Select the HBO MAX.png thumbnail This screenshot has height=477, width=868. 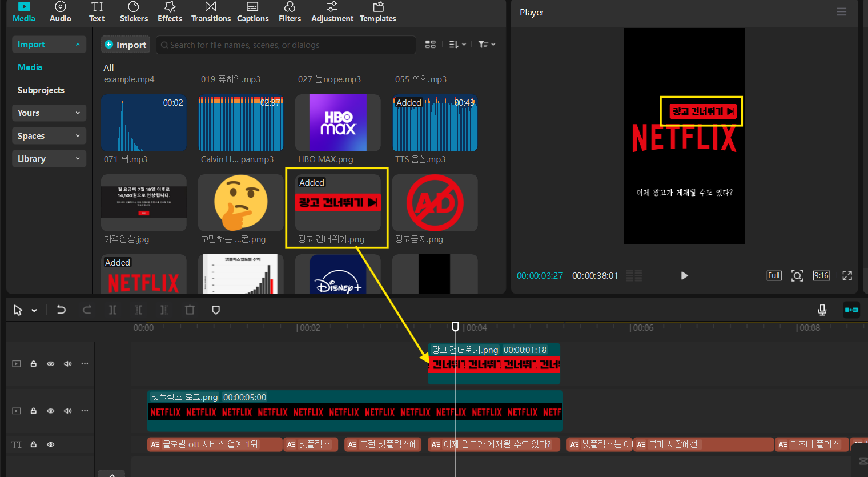point(338,123)
